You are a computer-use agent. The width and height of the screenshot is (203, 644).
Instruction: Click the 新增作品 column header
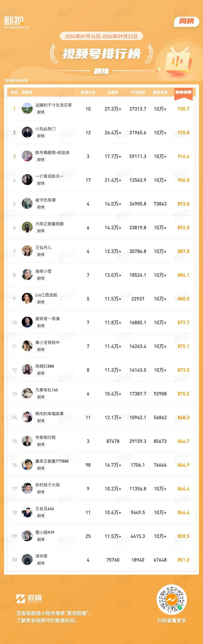pyautogui.click(x=88, y=93)
